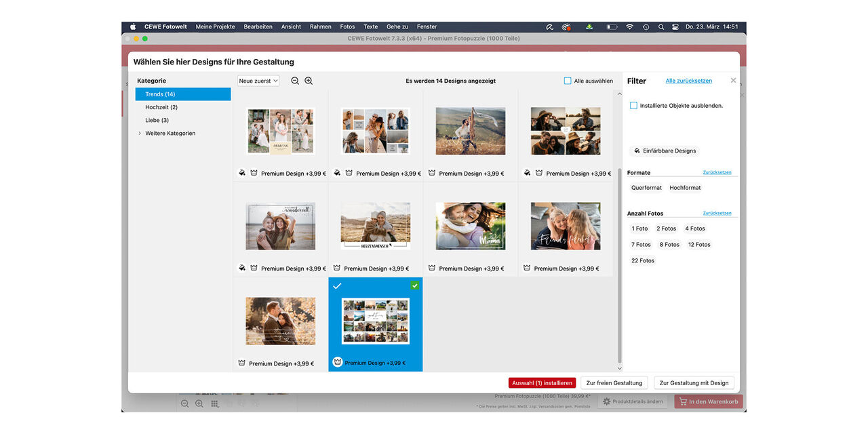
Task: Click the Time Machine icon in the menu bar
Action: click(646, 26)
